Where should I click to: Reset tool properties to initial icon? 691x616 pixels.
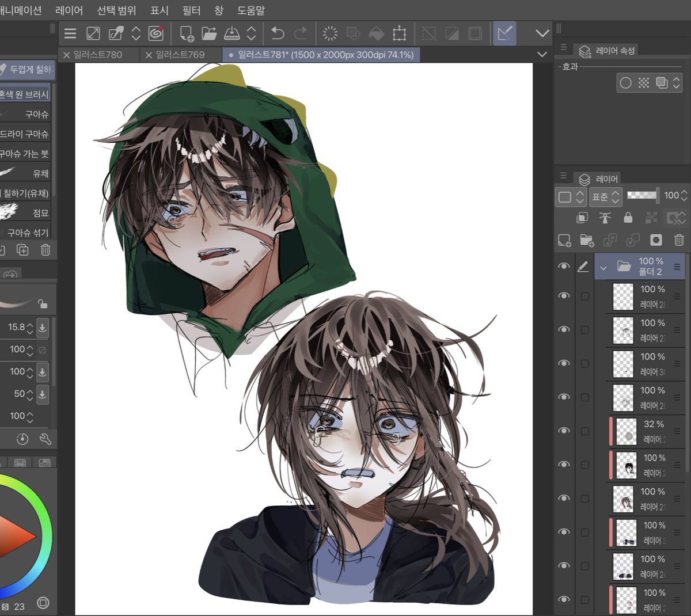pyautogui.click(x=22, y=439)
